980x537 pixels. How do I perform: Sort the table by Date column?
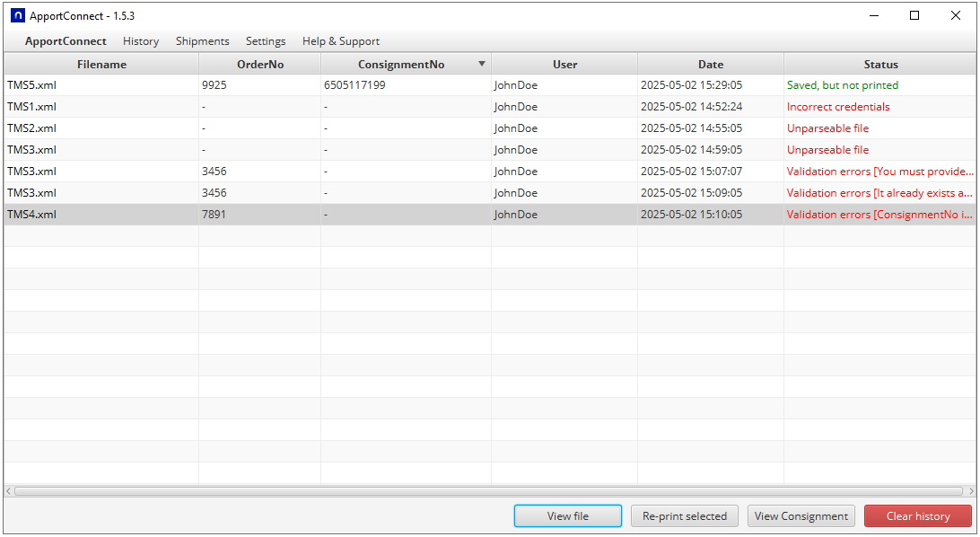pyautogui.click(x=710, y=65)
